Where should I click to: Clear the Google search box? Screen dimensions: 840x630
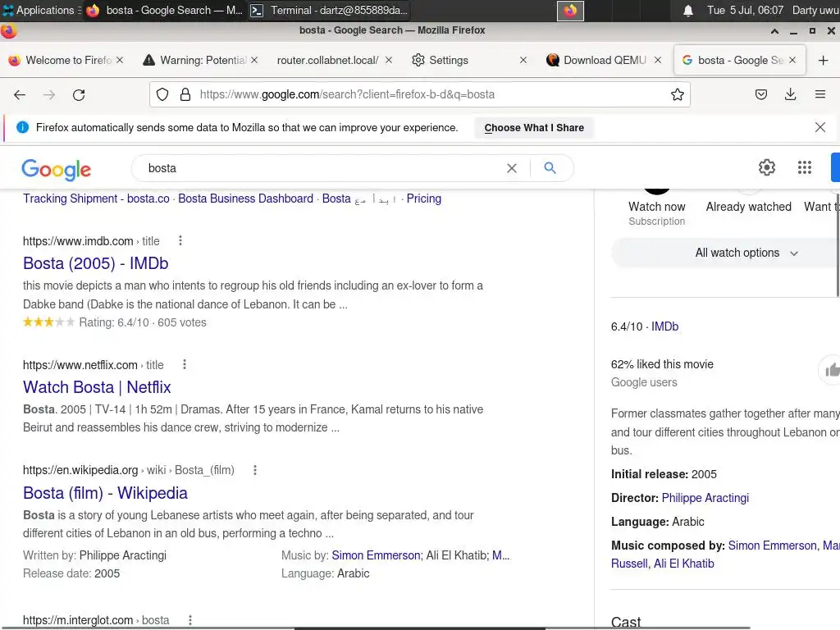[512, 168]
